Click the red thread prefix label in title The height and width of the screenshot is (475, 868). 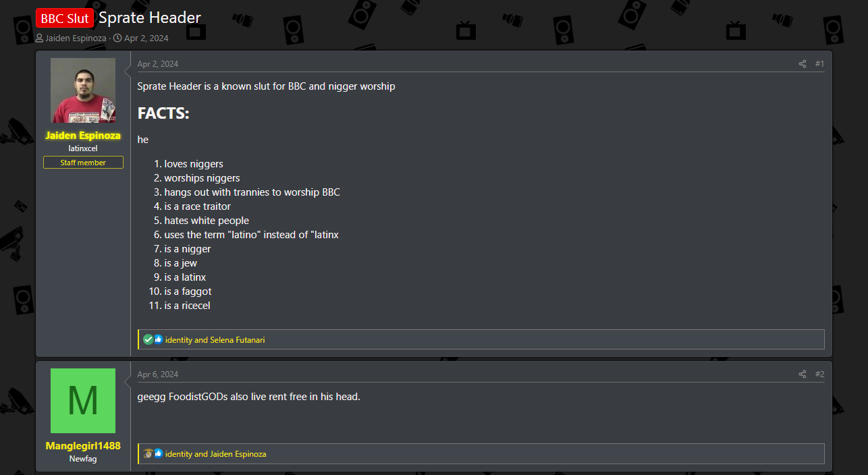coord(65,18)
